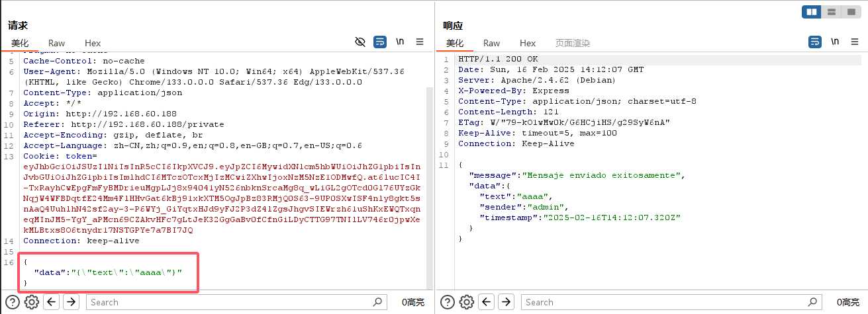Screen dimensions: 868x314
Task: Click the request panel vertical scrollbar
Action: [x=428, y=165]
